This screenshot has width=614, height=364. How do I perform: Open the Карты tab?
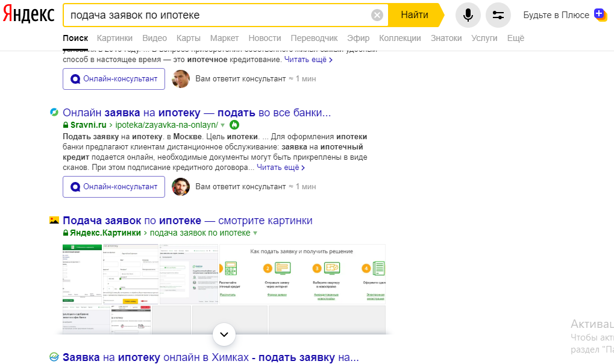pyautogui.click(x=189, y=38)
